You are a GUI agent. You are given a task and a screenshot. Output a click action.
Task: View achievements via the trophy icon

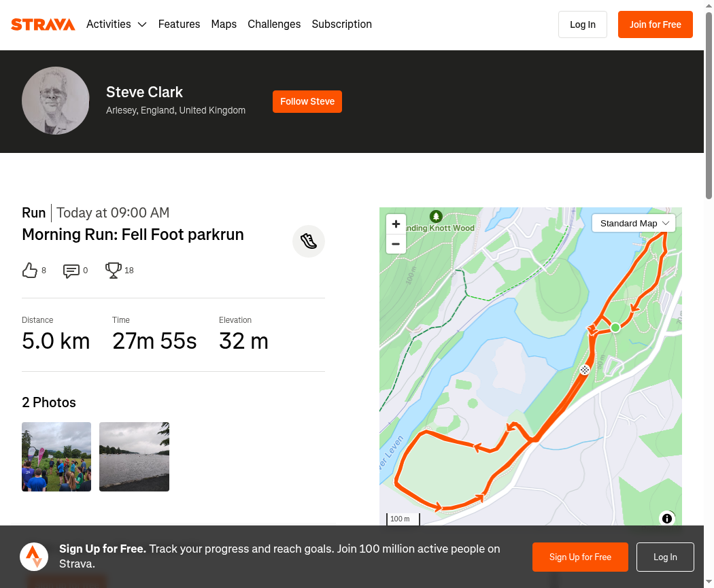pyautogui.click(x=114, y=271)
